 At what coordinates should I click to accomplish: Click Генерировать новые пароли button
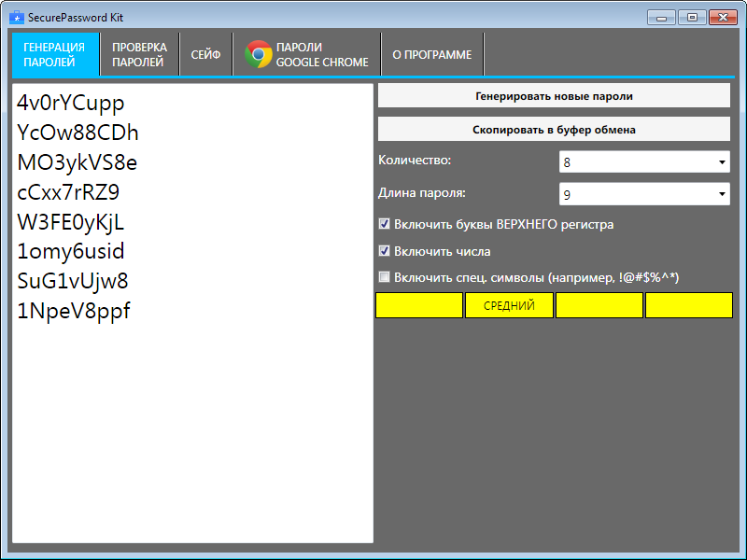tap(554, 96)
